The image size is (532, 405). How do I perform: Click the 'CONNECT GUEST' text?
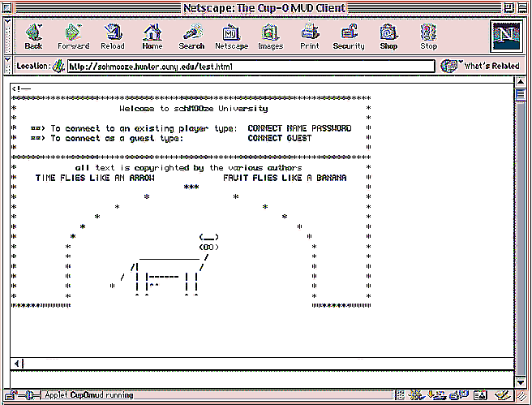click(279, 138)
